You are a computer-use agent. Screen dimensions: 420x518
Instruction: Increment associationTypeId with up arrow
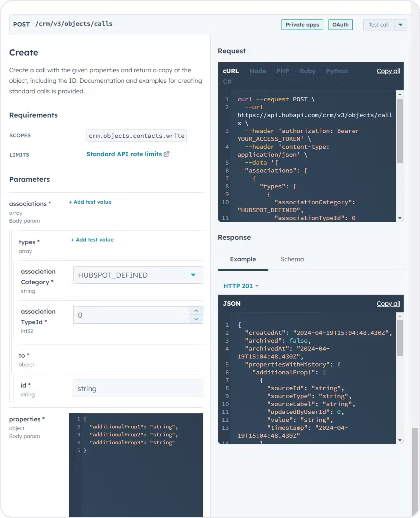[196, 311]
